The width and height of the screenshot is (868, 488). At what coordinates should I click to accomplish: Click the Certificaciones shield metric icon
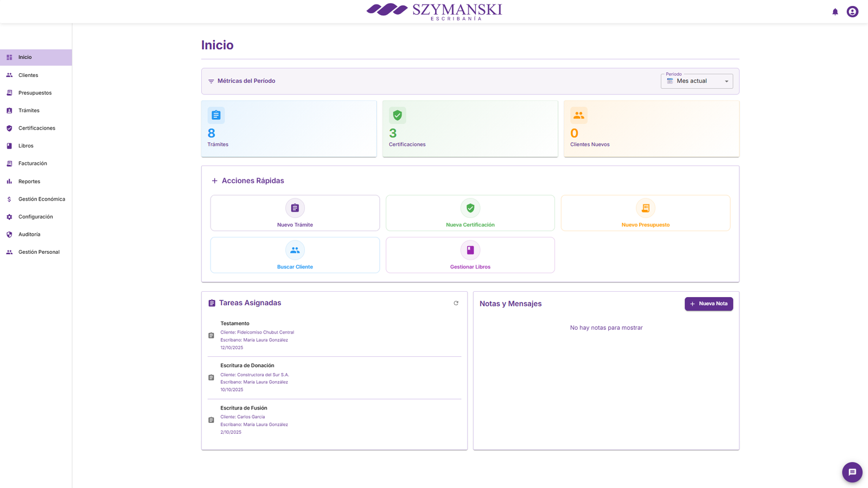click(397, 115)
